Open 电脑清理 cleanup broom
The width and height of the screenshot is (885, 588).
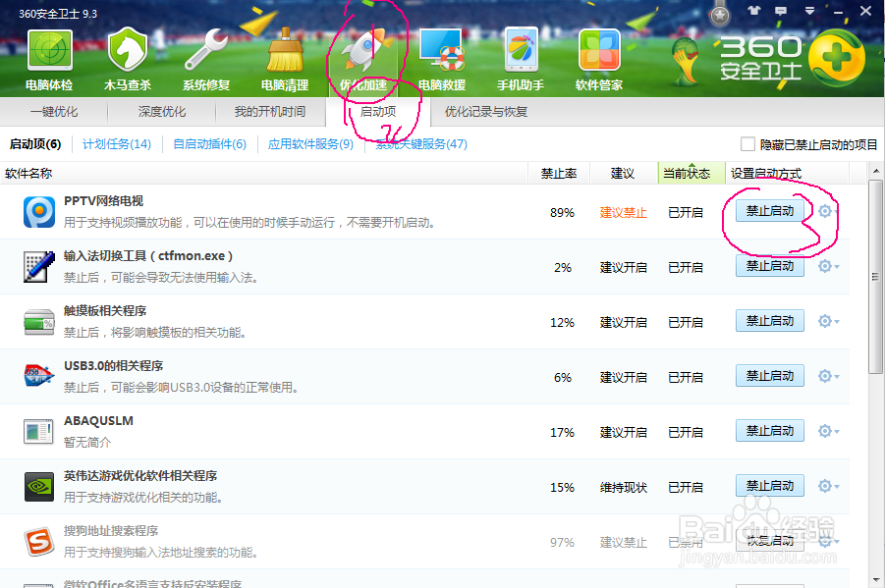(x=285, y=60)
